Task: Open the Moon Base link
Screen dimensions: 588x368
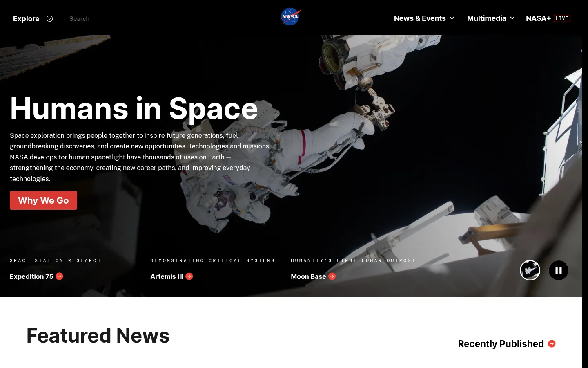Action: [308, 277]
